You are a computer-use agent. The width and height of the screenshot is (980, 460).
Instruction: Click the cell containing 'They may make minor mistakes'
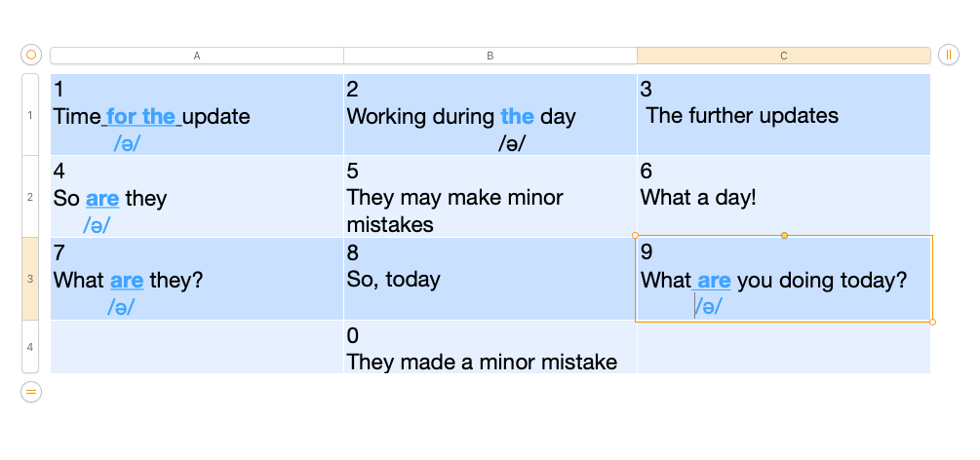coord(490,198)
